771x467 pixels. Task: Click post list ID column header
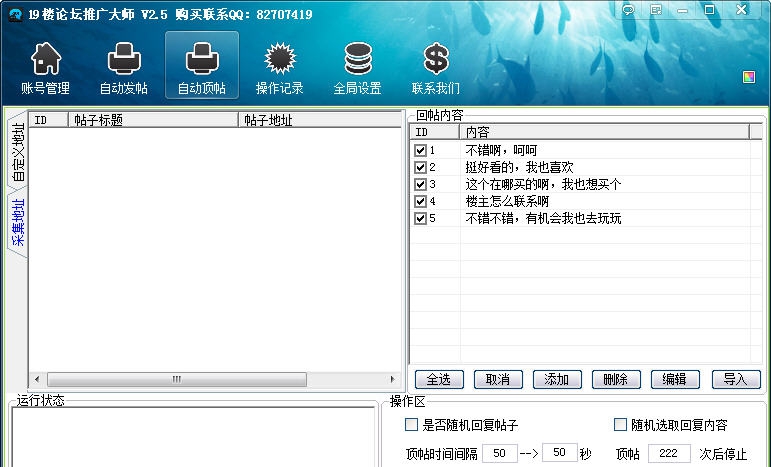click(x=49, y=120)
